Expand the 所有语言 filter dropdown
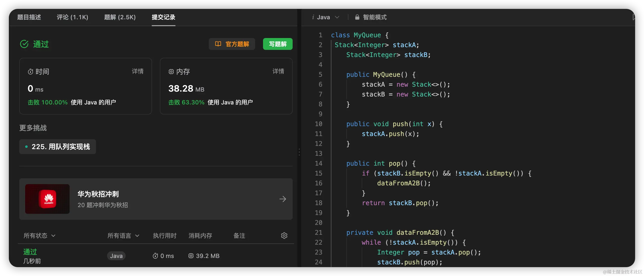Screen dimensions: 644x276 [x=123, y=236]
